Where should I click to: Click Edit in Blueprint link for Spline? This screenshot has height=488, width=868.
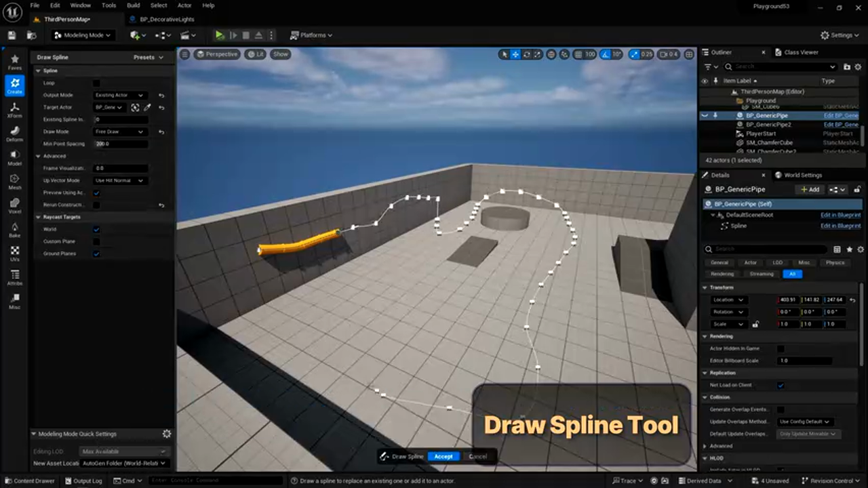(x=840, y=226)
